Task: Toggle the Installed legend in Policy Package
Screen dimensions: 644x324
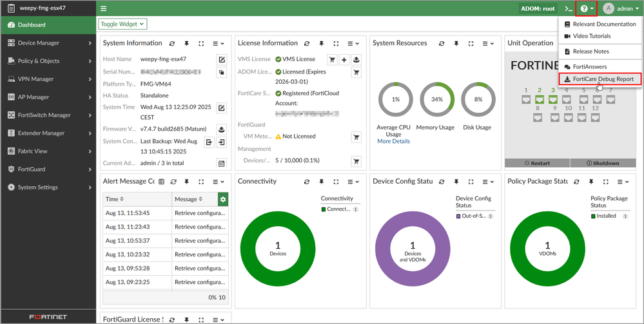Action: (x=605, y=216)
